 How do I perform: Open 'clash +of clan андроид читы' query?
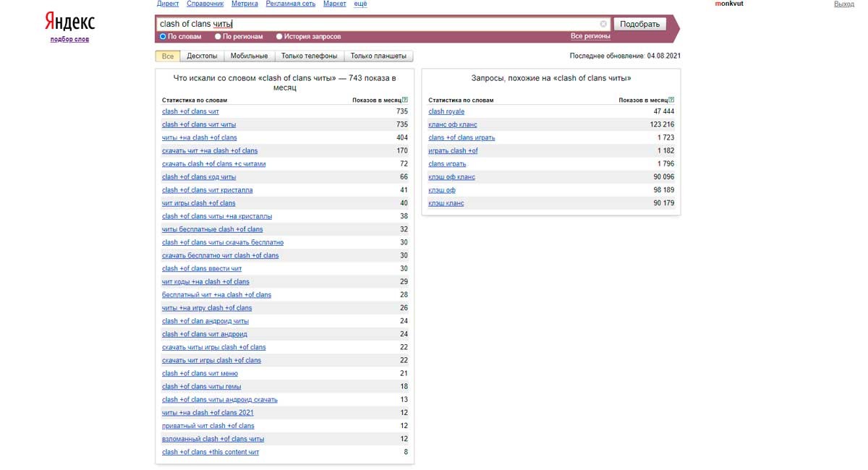pyautogui.click(x=205, y=321)
